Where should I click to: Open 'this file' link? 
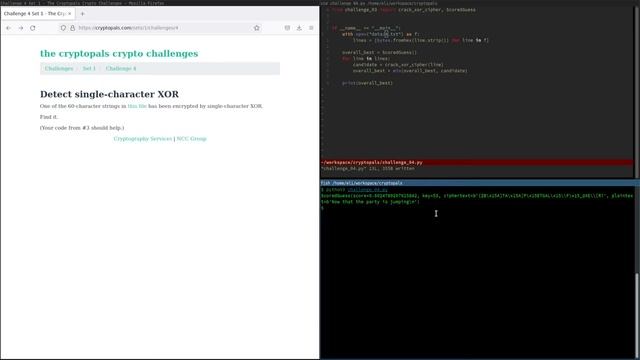click(137, 106)
